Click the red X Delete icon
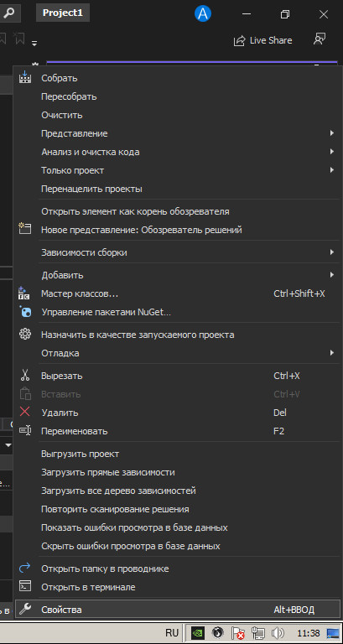 click(x=25, y=412)
